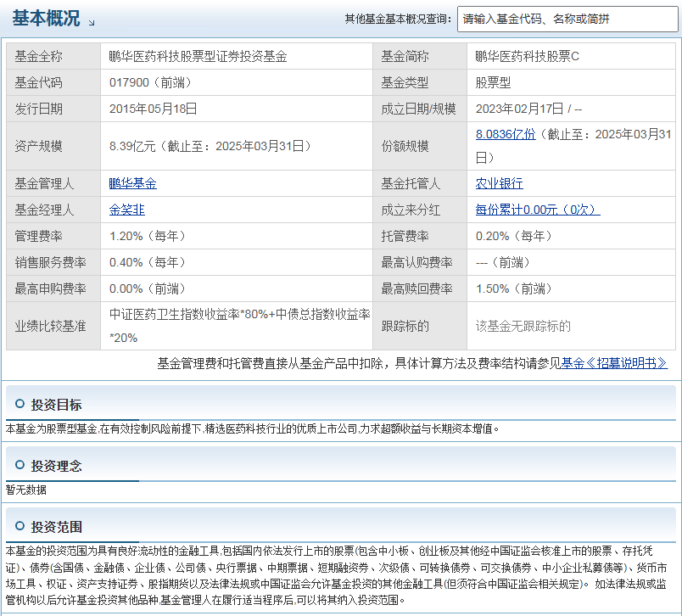Click the 销售服务费率 label cell

tap(53, 262)
